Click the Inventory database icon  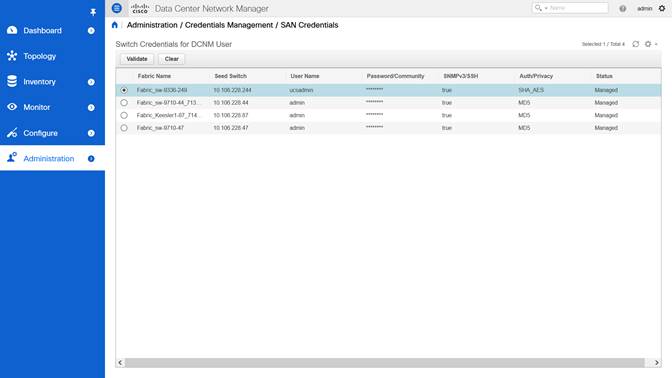[x=12, y=81]
